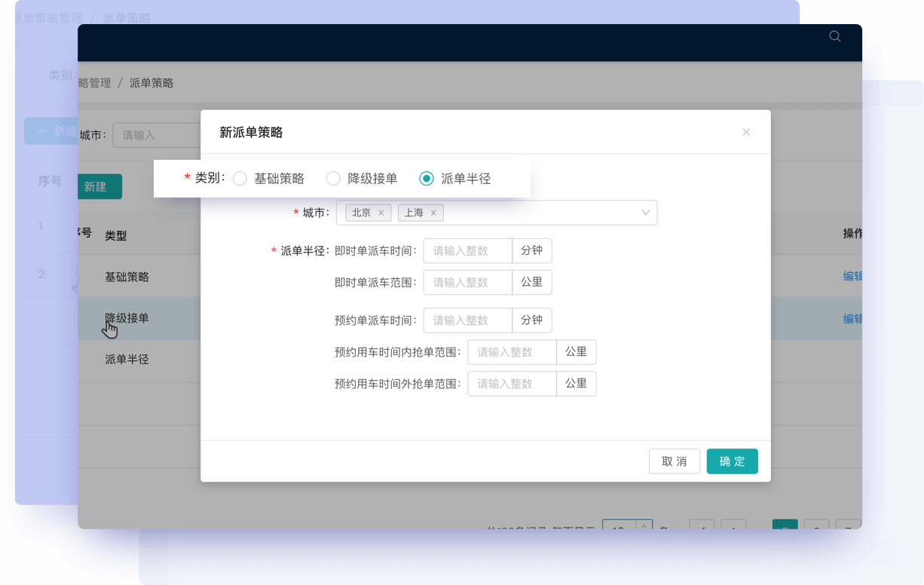This screenshot has height=585, width=924.
Task: Select the 降级接单 radio option
Action: coord(333,179)
